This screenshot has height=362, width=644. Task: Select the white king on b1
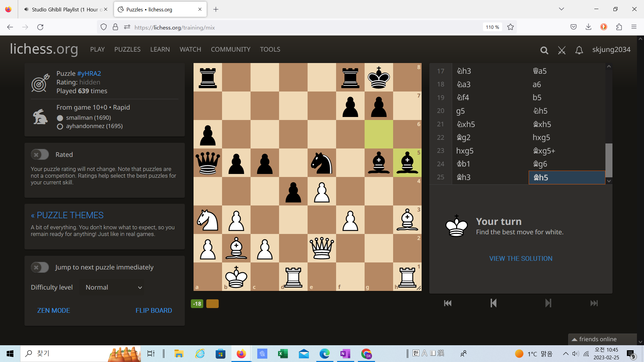point(236,277)
